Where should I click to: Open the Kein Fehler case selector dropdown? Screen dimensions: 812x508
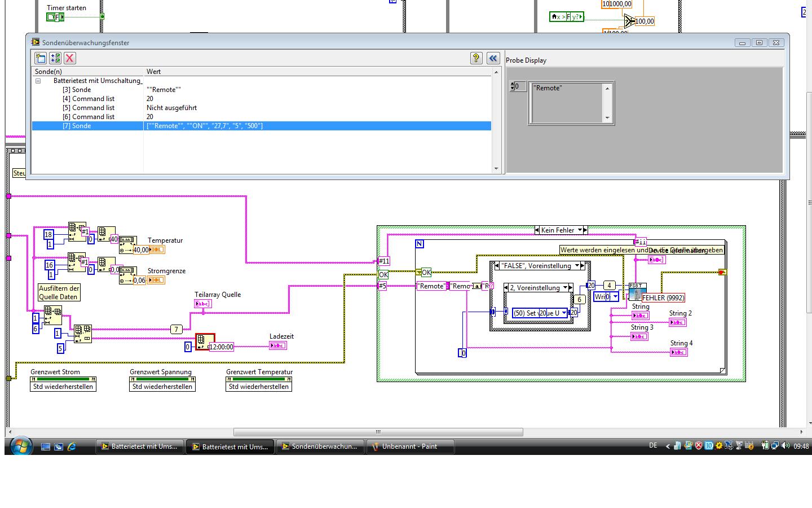pos(580,230)
